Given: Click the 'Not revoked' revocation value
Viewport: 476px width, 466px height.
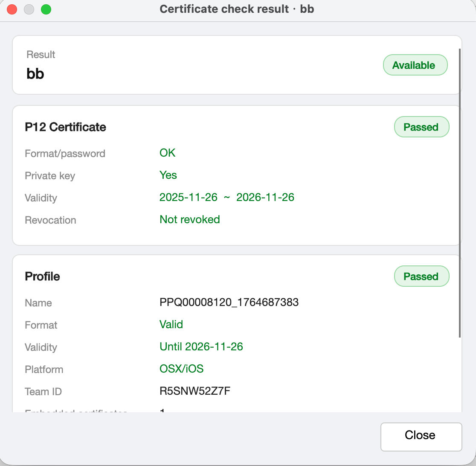Looking at the screenshot, I should (x=190, y=219).
